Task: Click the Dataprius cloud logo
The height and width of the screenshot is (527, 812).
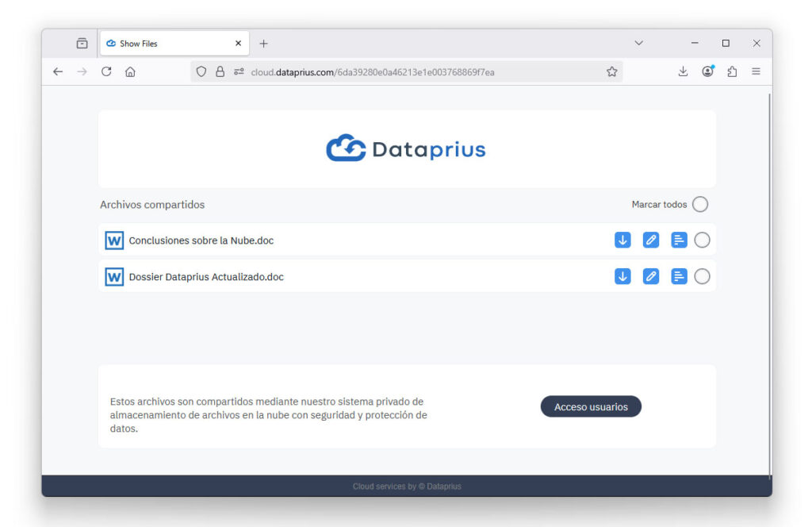Action: tap(406, 148)
